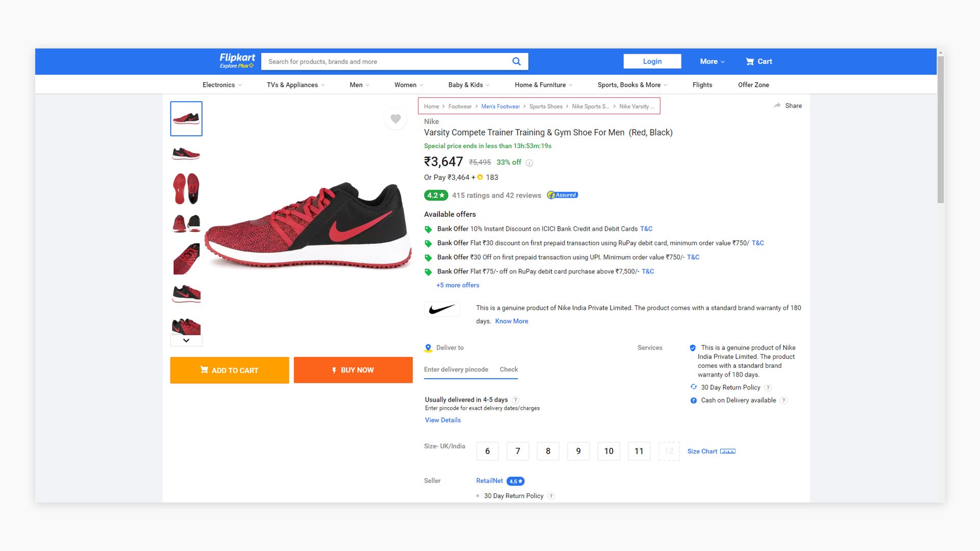Click the Size Chart ruler icon
This screenshot has width=980, height=551.
click(x=728, y=452)
